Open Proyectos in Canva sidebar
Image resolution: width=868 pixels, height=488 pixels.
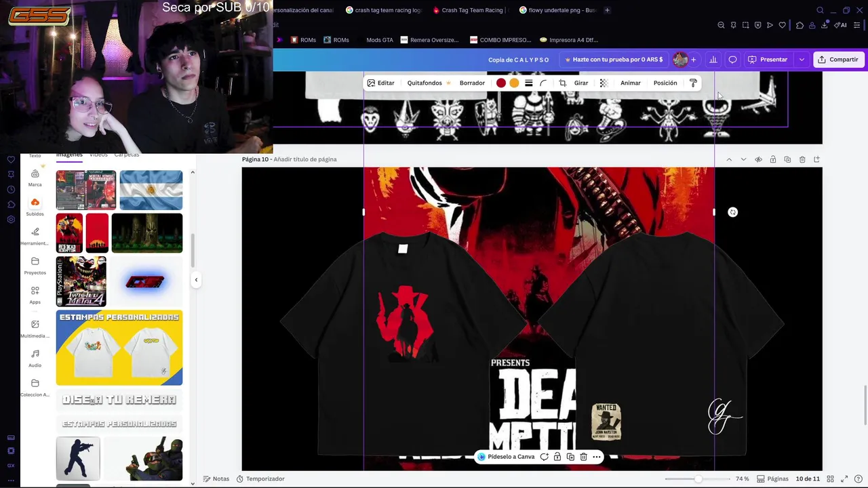click(35, 266)
